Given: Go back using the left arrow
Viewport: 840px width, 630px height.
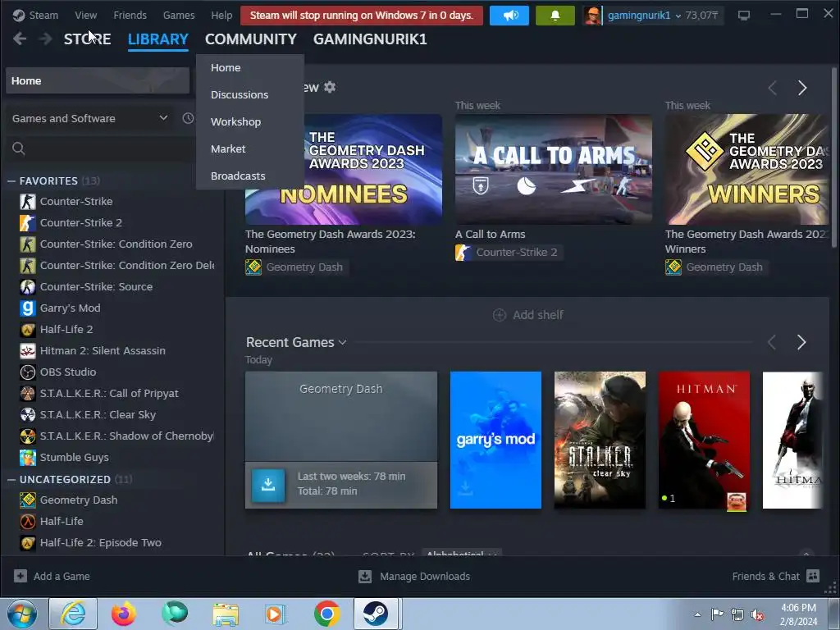Looking at the screenshot, I should [x=20, y=39].
